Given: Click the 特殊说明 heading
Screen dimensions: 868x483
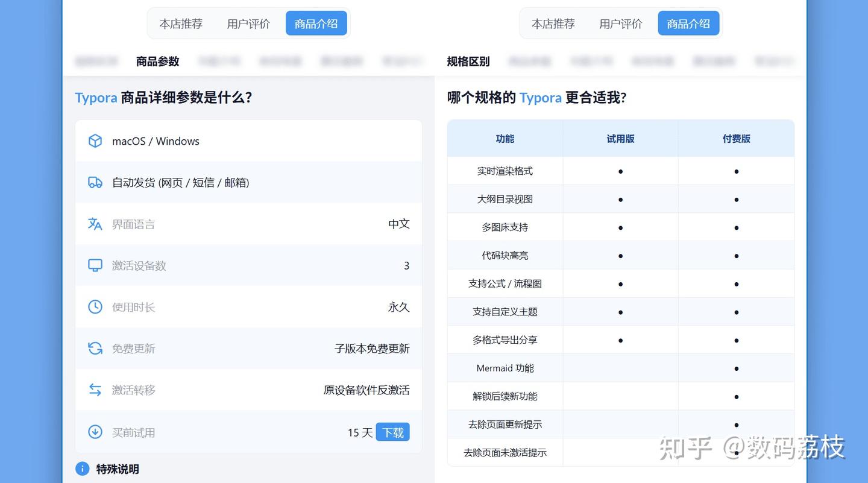Looking at the screenshot, I should tap(118, 469).
